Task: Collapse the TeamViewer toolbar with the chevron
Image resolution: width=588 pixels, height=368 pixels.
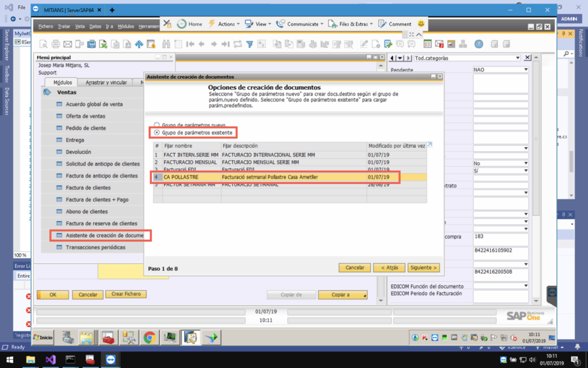Action: (x=419, y=34)
